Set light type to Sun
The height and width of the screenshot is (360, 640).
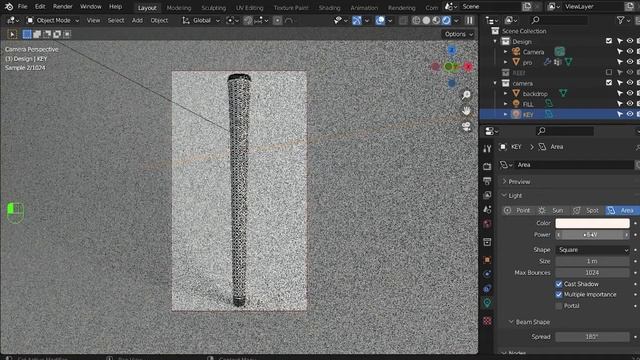(x=551, y=210)
